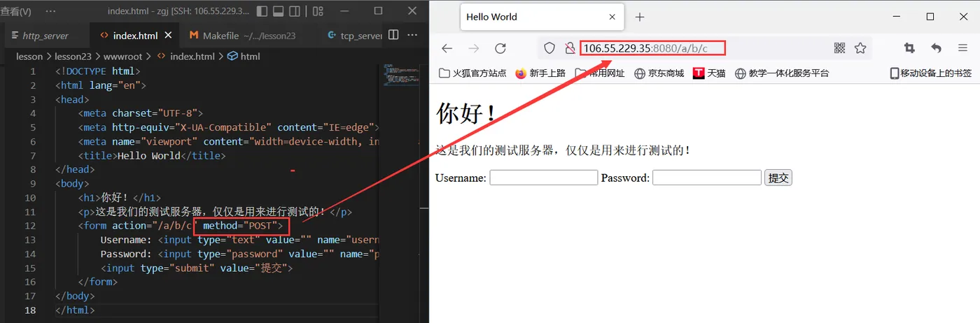Click the screenshot crop tool in Firefox toolbar
The width and height of the screenshot is (980, 323).
pyautogui.click(x=909, y=48)
